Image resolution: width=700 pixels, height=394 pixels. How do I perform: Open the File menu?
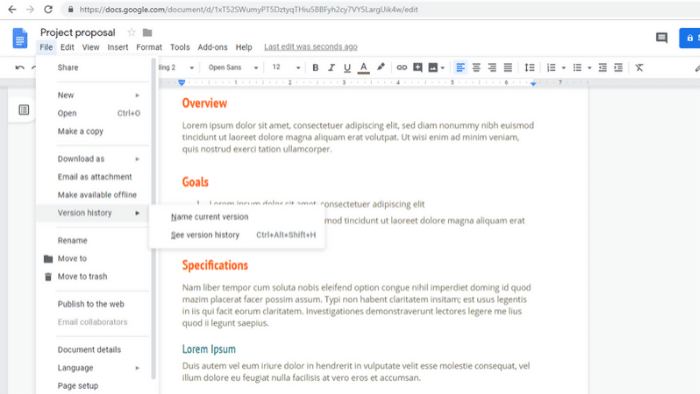tap(46, 47)
